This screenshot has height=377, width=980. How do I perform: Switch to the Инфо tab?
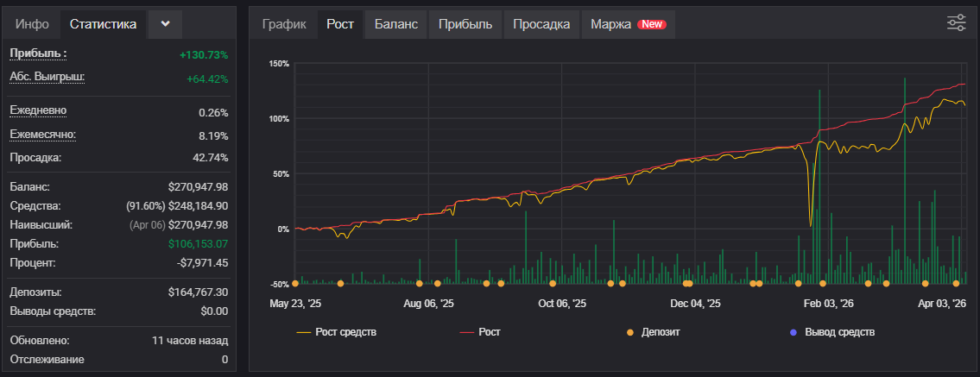tap(33, 24)
